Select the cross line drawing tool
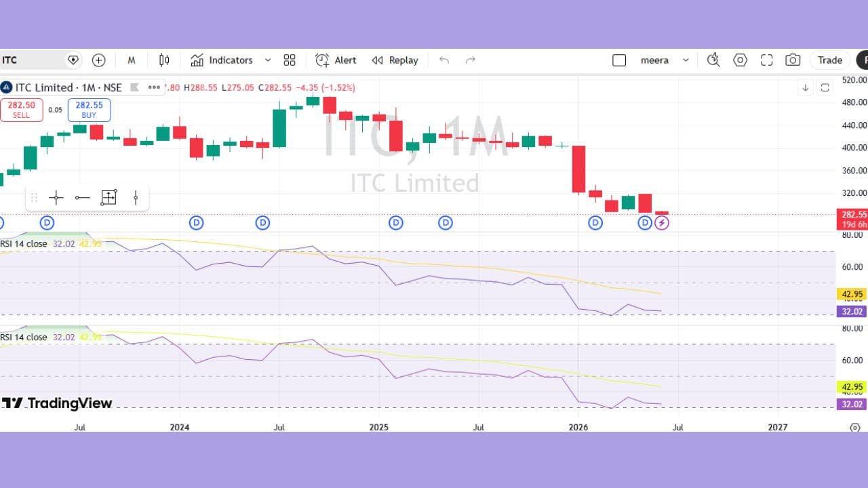The image size is (868, 488). point(56,198)
